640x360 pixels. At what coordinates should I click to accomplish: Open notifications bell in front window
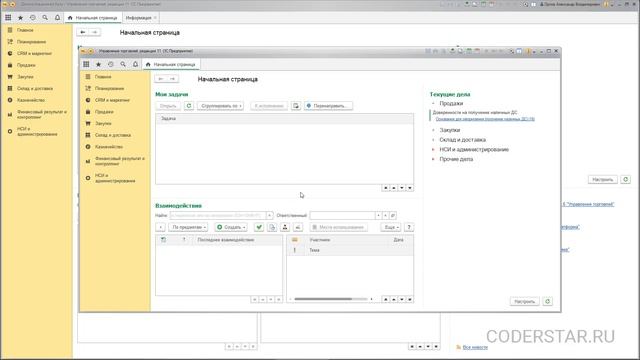pos(136,64)
